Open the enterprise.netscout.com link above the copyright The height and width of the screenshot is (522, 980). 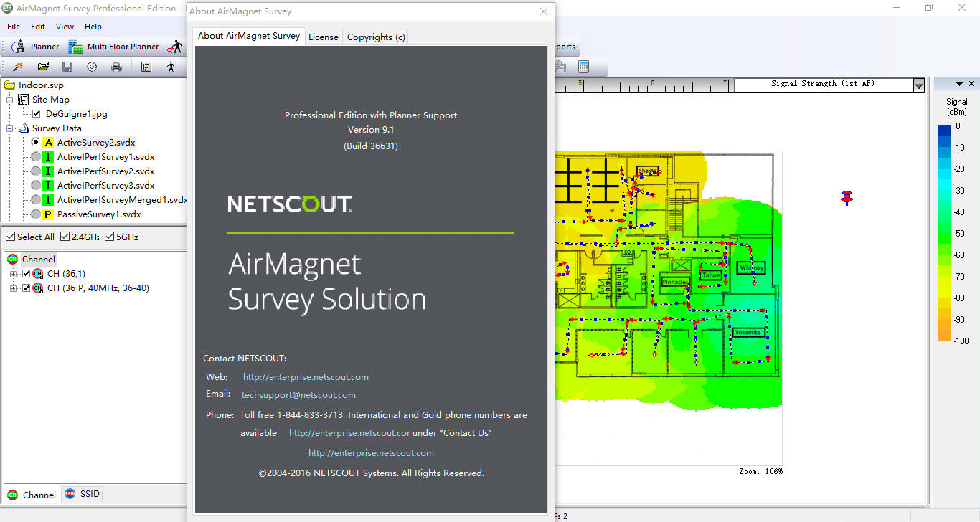pos(371,453)
